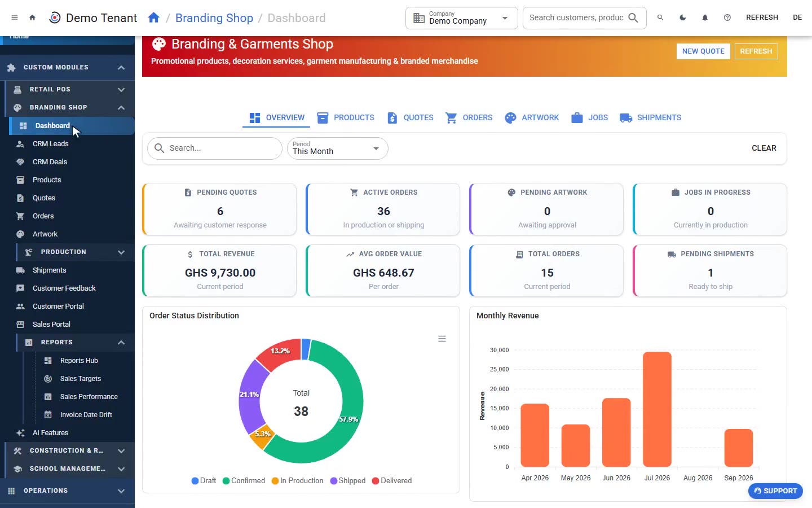Click the Invoice Date Drift icon
812x508 pixels.
[48, 415]
